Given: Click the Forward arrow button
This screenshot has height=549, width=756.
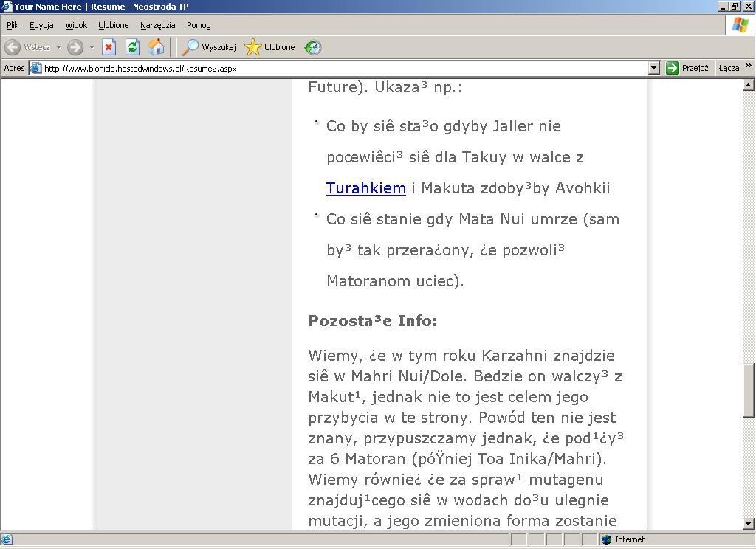Looking at the screenshot, I should [75, 47].
